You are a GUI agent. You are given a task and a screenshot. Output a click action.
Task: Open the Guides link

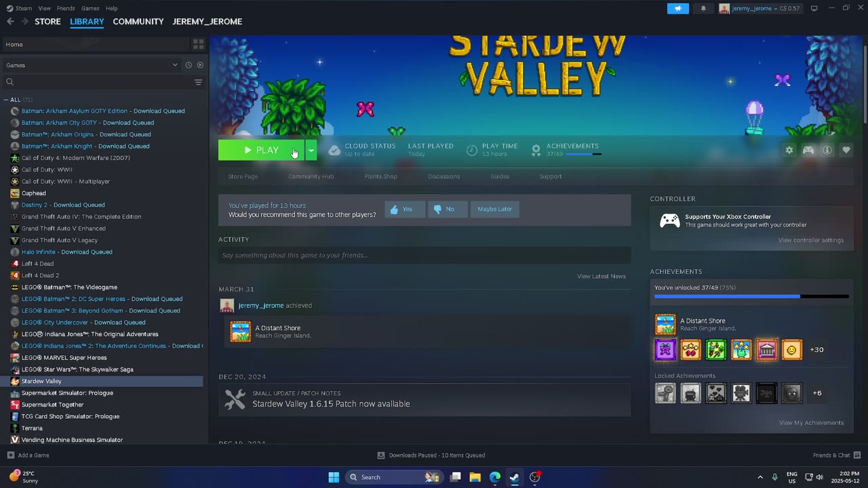click(x=500, y=176)
